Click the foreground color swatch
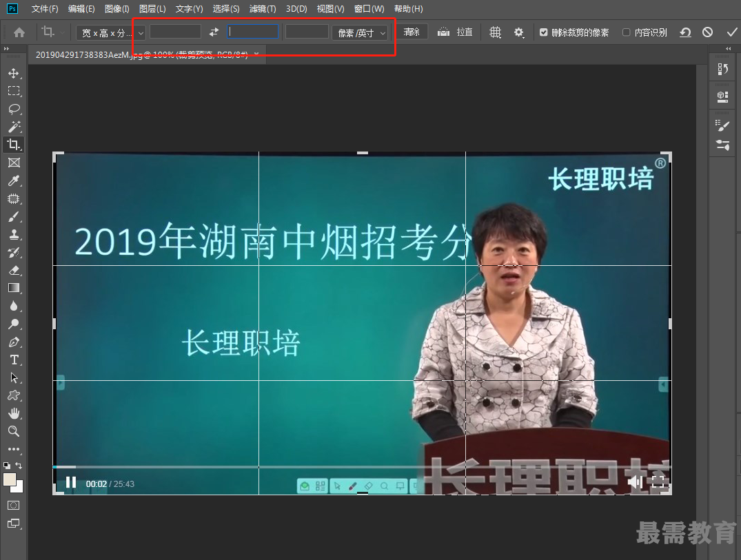The height and width of the screenshot is (560, 741). pyautogui.click(x=9, y=479)
